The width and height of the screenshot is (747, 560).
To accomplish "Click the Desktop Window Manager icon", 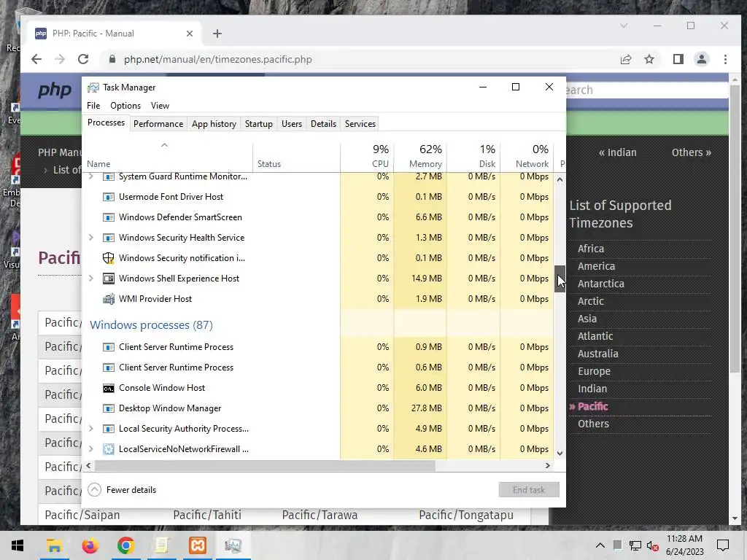I will pyautogui.click(x=109, y=408).
